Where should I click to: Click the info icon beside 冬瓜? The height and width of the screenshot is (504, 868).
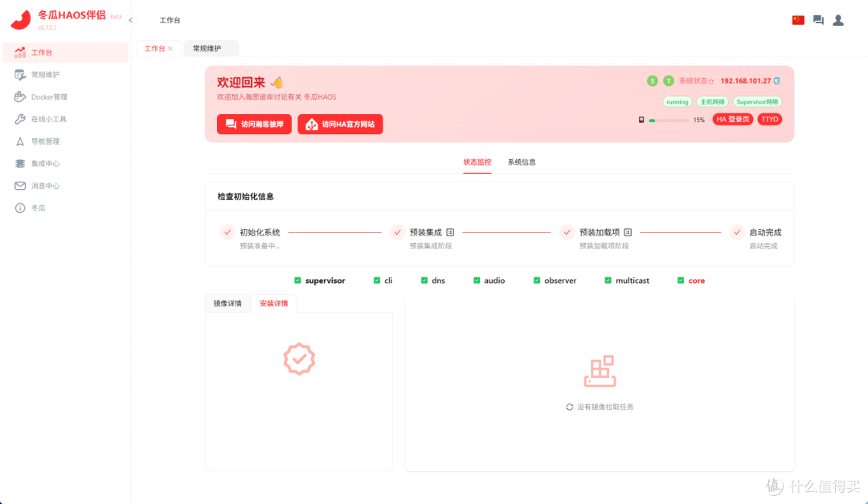tap(20, 207)
